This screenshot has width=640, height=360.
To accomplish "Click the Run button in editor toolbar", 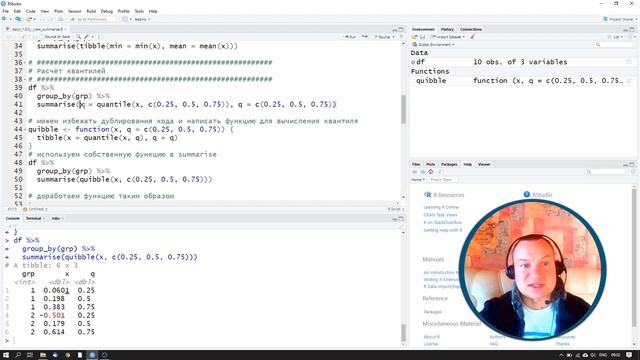I will click(x=350, y=37).
